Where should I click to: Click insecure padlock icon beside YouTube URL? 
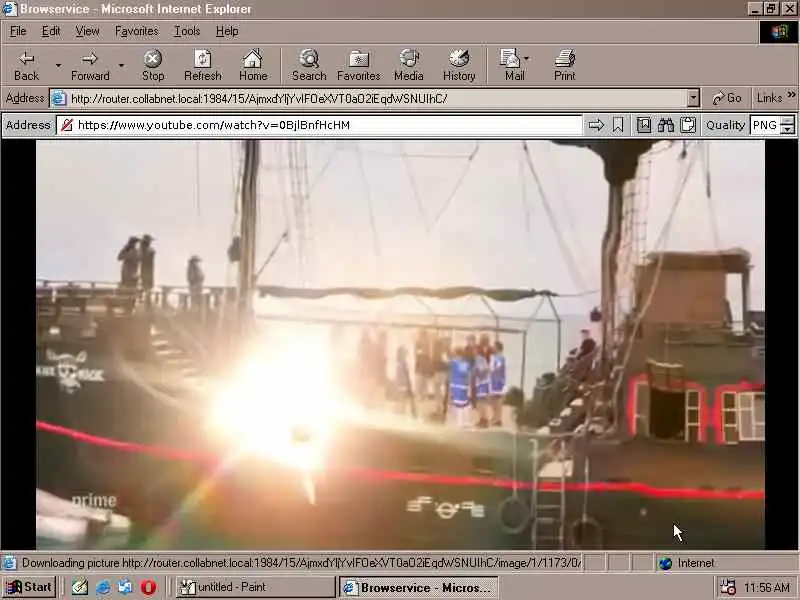point(67,125)
